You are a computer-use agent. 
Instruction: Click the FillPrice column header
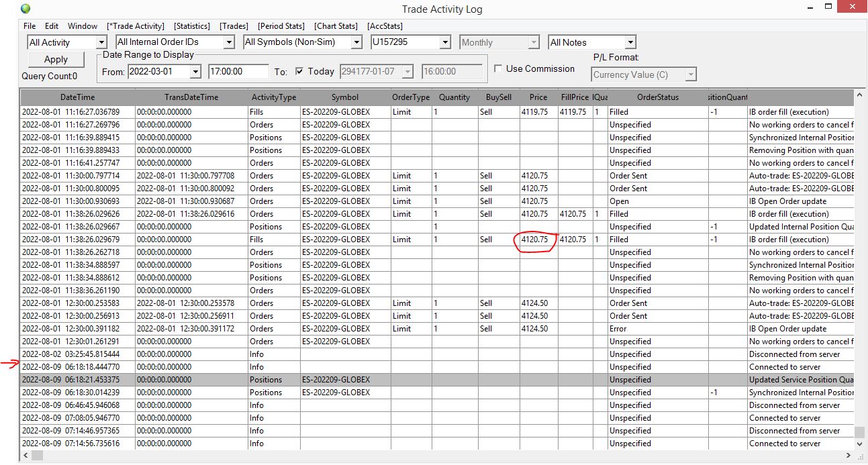point(575,97)
